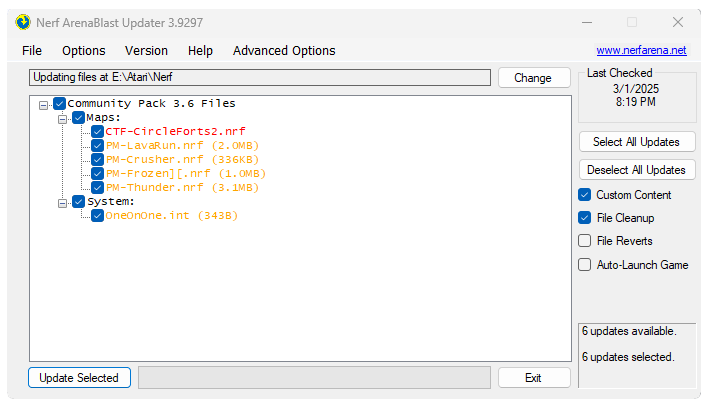
Task: Open the Options menu
Action: pyautogui.click(x=83, y=51)
